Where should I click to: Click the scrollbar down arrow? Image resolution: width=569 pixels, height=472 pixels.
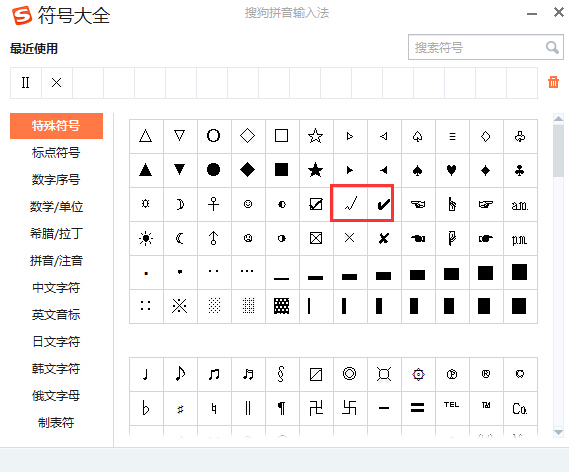pos(558,432)
